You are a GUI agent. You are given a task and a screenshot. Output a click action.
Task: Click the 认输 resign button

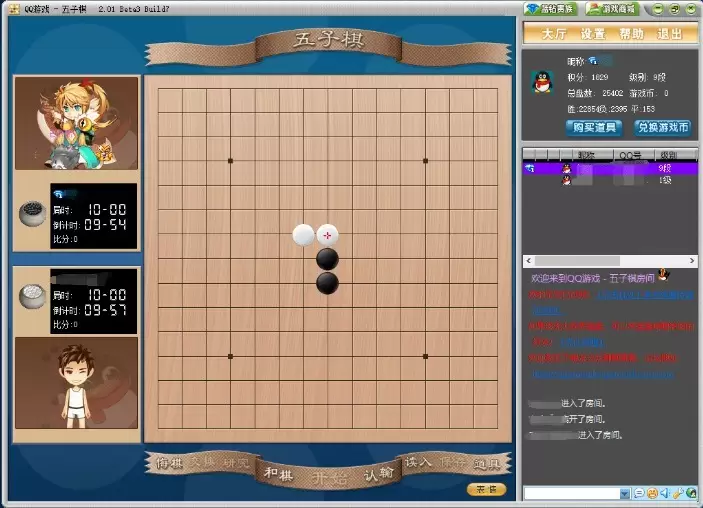[x=379, y=474]
